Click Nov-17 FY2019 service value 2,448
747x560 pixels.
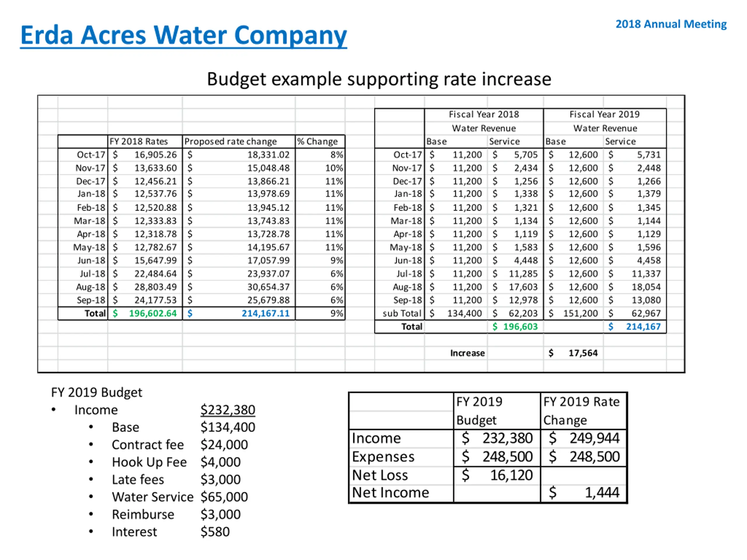[x=649, y=168]
